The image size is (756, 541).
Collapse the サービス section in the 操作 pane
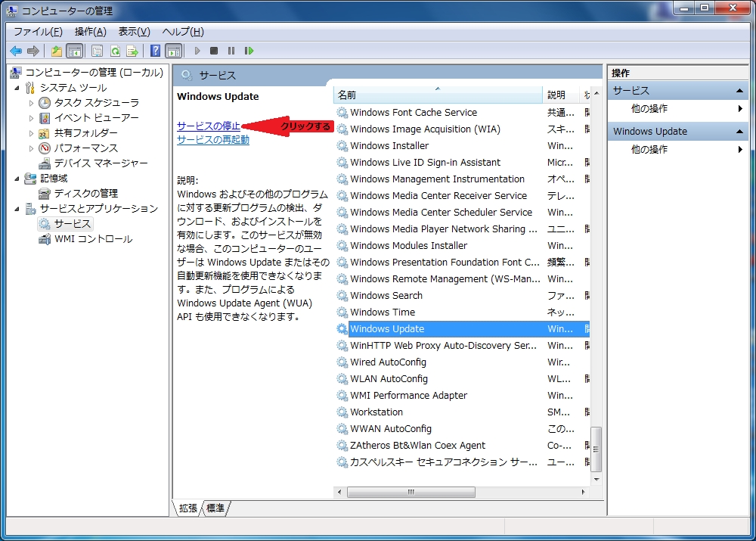[739, 91]
